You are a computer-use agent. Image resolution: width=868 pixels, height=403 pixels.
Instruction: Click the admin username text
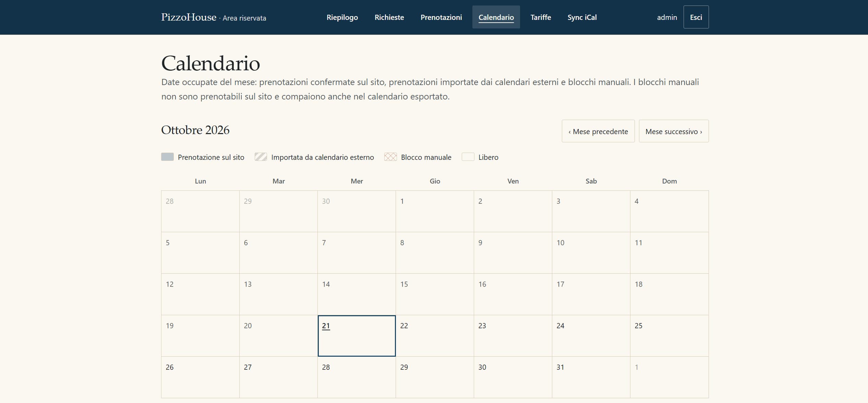tap(667, 17)
